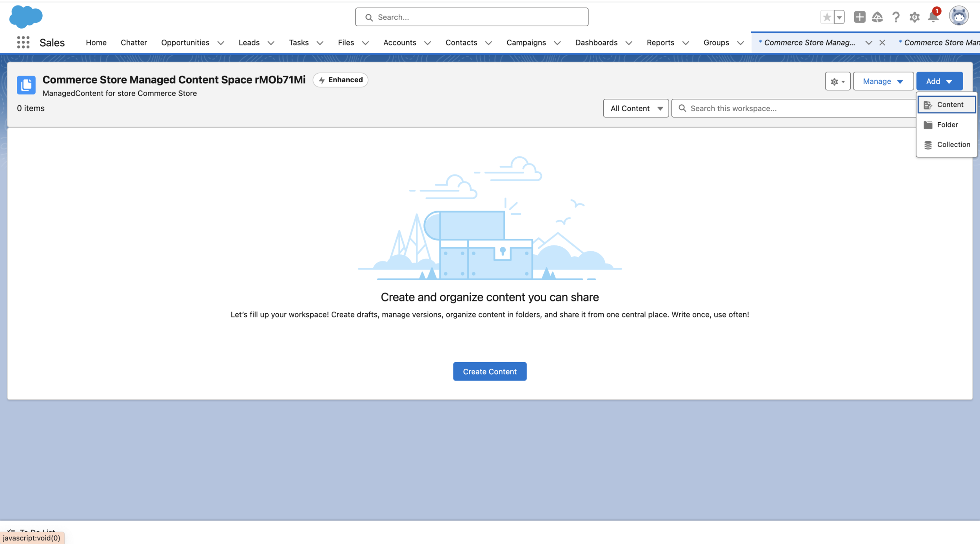Expand the favorites list dropdown arrow
This screenshot has width=980, height=544.
tap(839, 17)
